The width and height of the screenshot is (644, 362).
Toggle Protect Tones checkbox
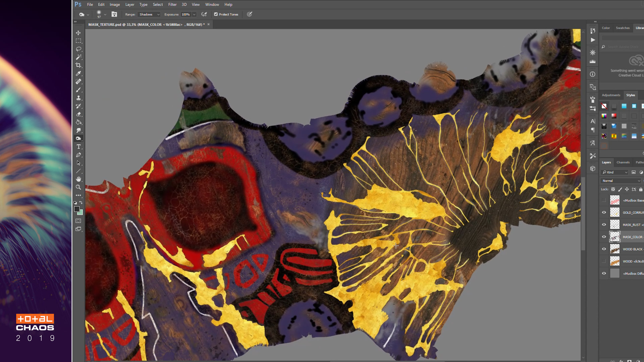(216, 14)
